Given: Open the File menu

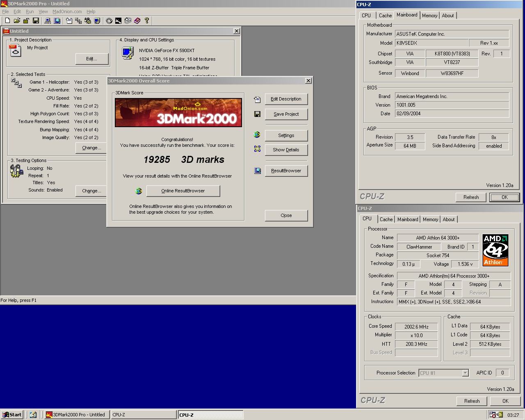Looking at the screenshot, I should [x=5, y=11].
